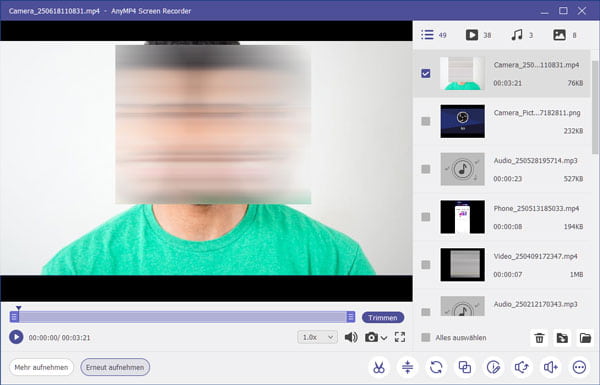Viewport: 600px width, 385px height.
Task: Click the Trimmen button
Action: point(383,318)
